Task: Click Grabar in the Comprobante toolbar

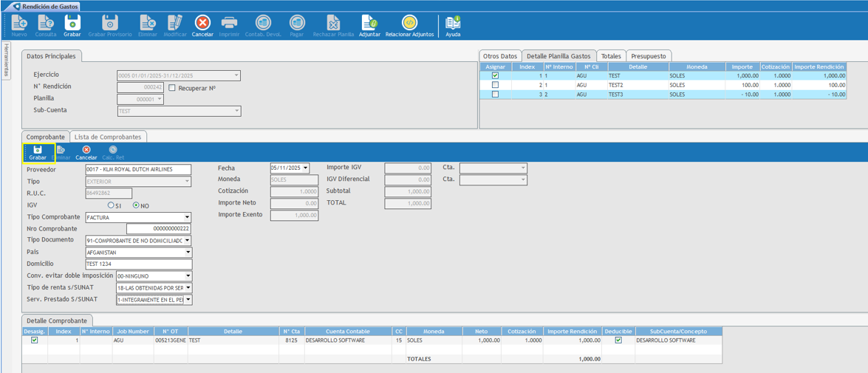Action: click(x=38, y=153)
